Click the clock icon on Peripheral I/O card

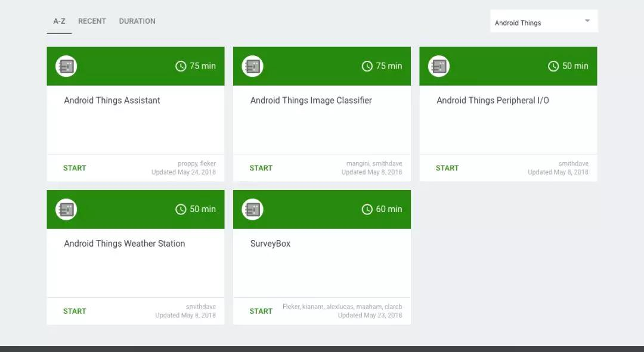pyautogui.click(x=553, y=66)
